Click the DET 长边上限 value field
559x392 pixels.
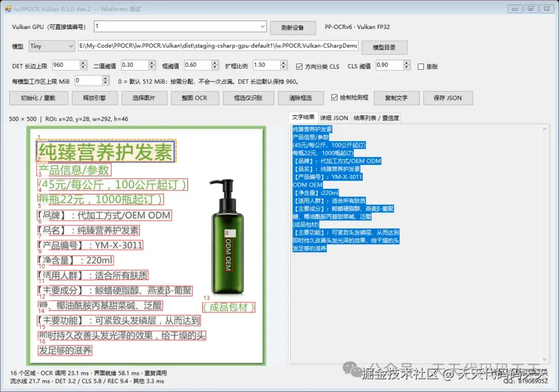(x=66, y=65)
